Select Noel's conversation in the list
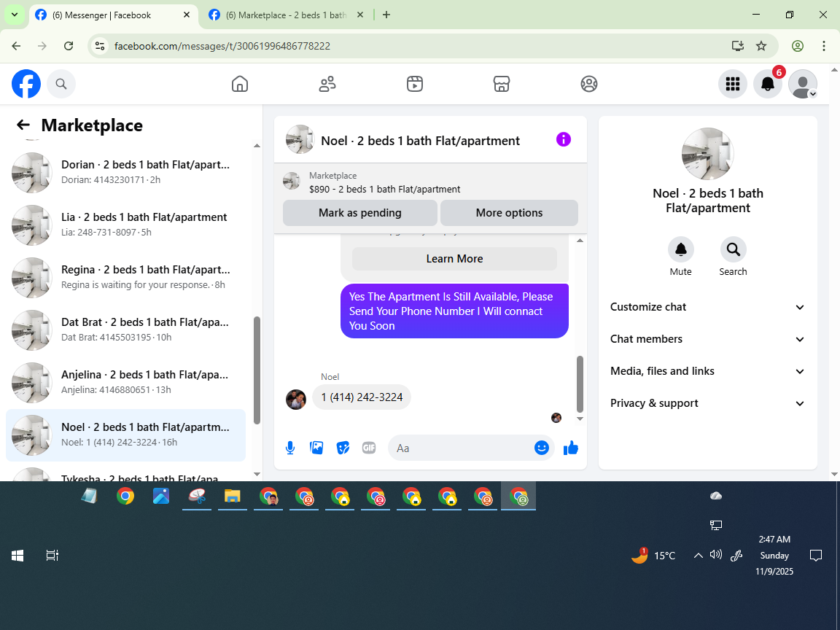Image resolution: width=840 pixels, height=630 pixels. tap(126, 435)
